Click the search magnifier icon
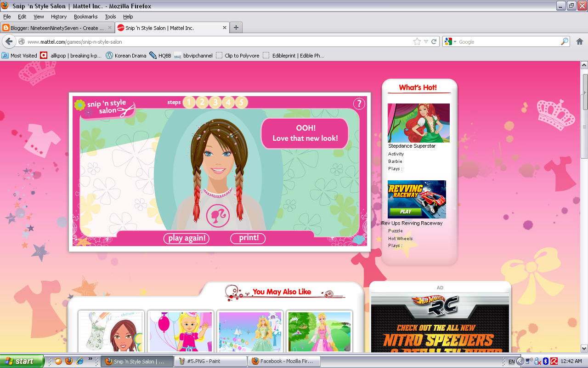588x368 pixels. point(565,41)
